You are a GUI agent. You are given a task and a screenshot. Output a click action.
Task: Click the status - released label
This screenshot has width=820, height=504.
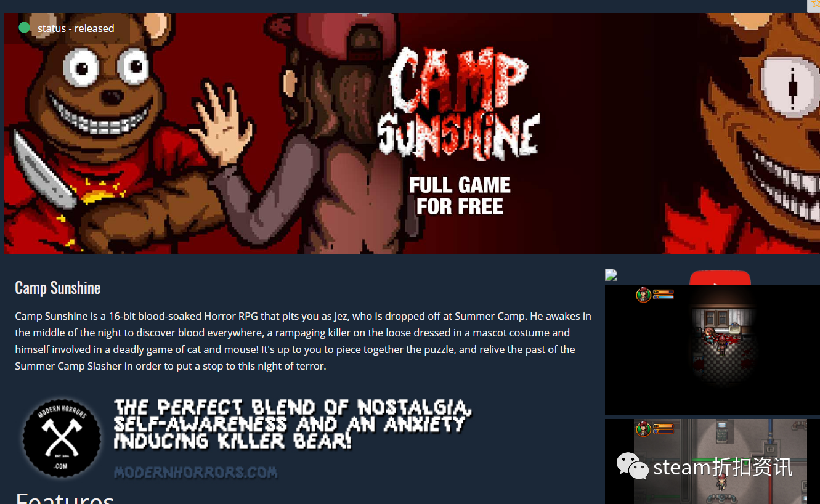click(x=76, y=28)
